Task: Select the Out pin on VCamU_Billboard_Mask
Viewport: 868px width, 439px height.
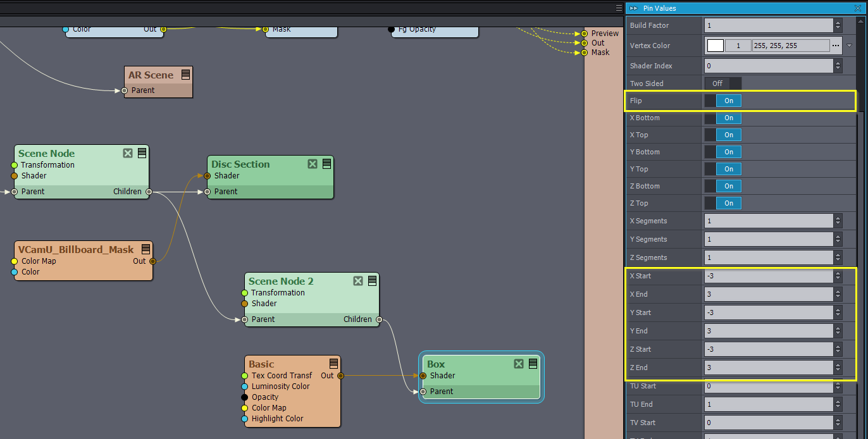Action: 152,261
